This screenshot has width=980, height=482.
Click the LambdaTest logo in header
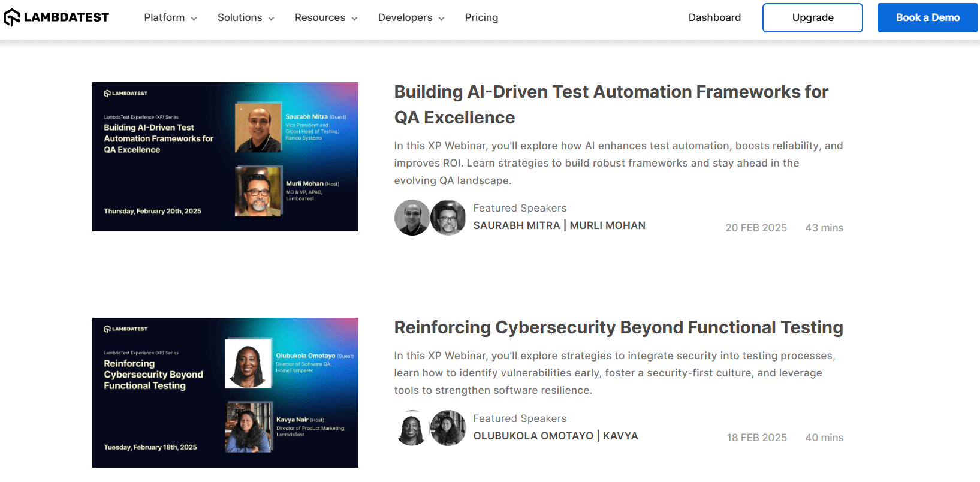point(56,17)
